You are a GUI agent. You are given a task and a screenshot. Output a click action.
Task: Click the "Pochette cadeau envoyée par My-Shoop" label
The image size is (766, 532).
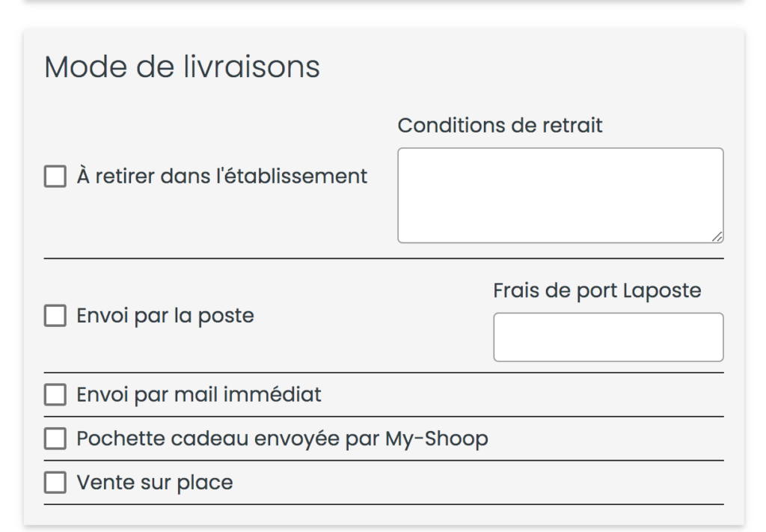tap(282, 438)
